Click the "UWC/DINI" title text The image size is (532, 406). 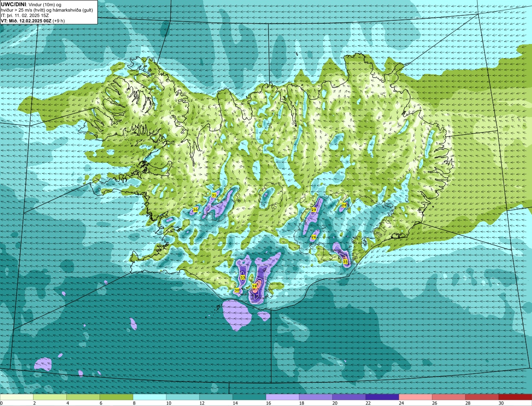tap(13, 4)
